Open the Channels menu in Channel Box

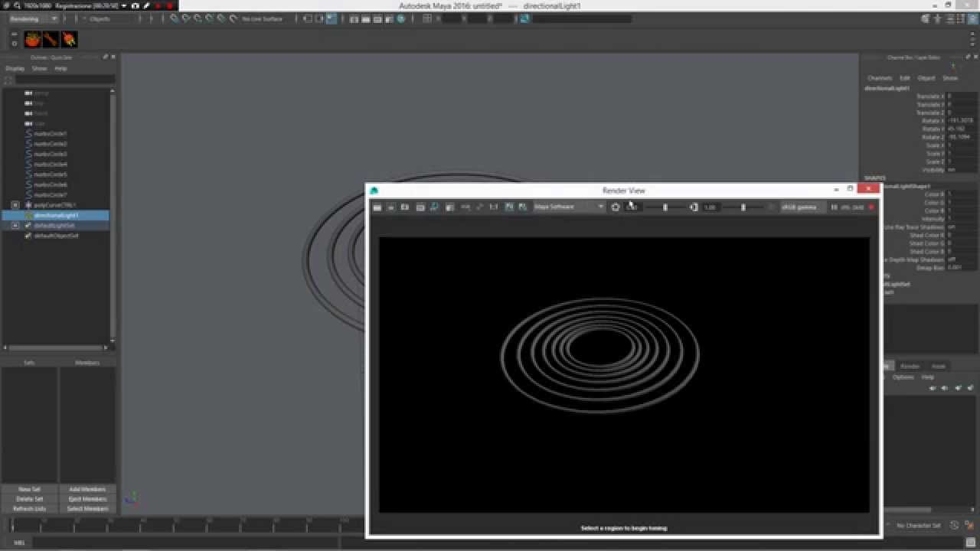click(880, 78)
